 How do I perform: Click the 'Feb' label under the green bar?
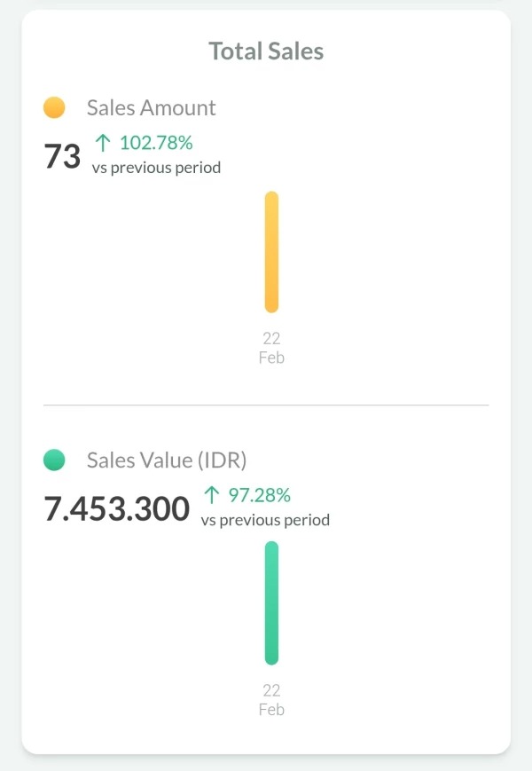271,710
